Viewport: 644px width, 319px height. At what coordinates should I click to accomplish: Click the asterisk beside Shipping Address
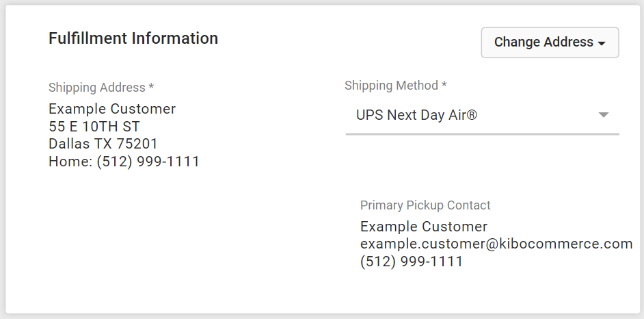151,87
